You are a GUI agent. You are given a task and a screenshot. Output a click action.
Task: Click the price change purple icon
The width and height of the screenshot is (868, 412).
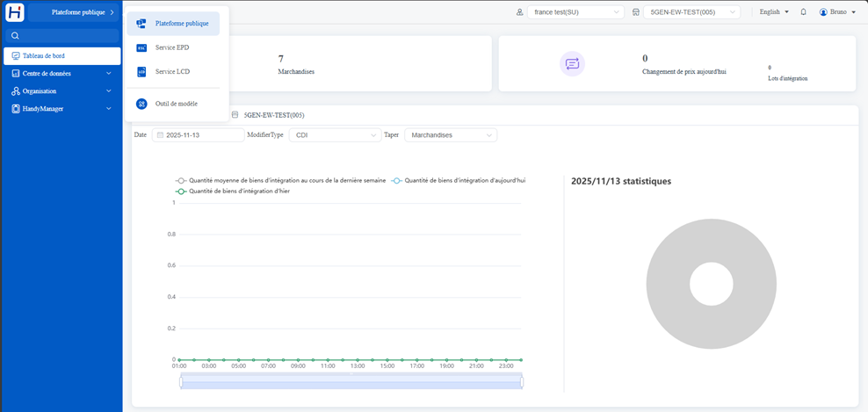tap(573, 63)
